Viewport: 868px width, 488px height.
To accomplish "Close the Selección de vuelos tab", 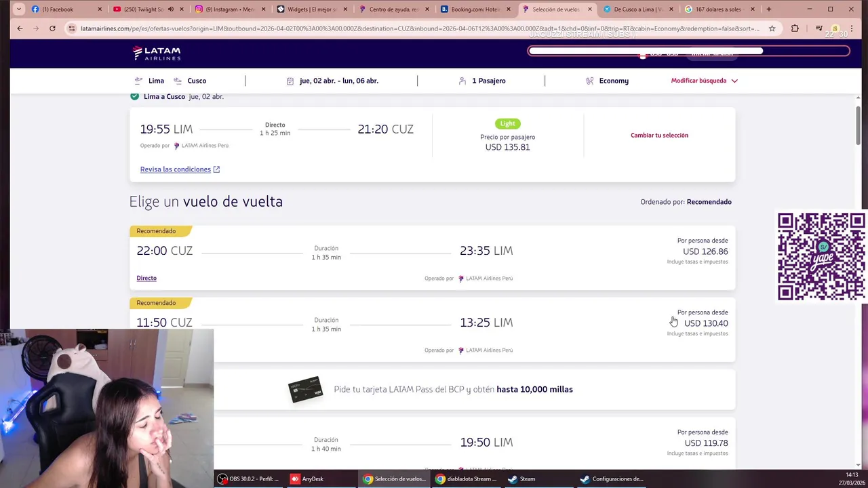I will point(590,9).
